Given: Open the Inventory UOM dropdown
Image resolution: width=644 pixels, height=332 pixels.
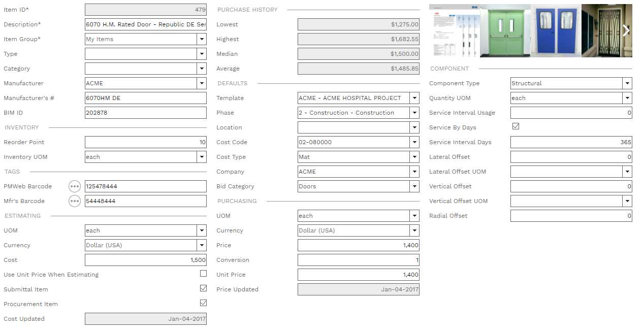Looking at the screenshot, I should (202, 156).
